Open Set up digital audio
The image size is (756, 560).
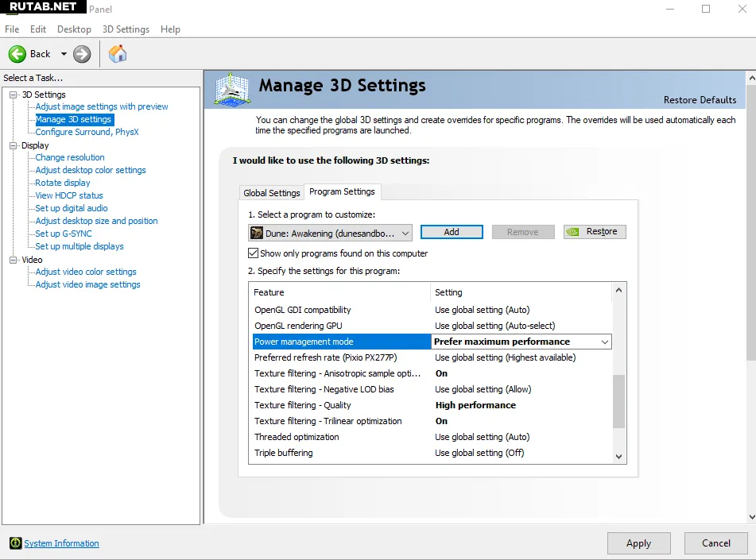click(x=72, y=208)
